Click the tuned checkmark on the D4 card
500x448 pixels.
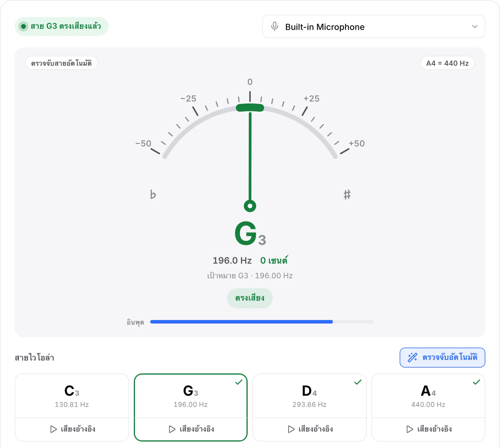point(358,382)
